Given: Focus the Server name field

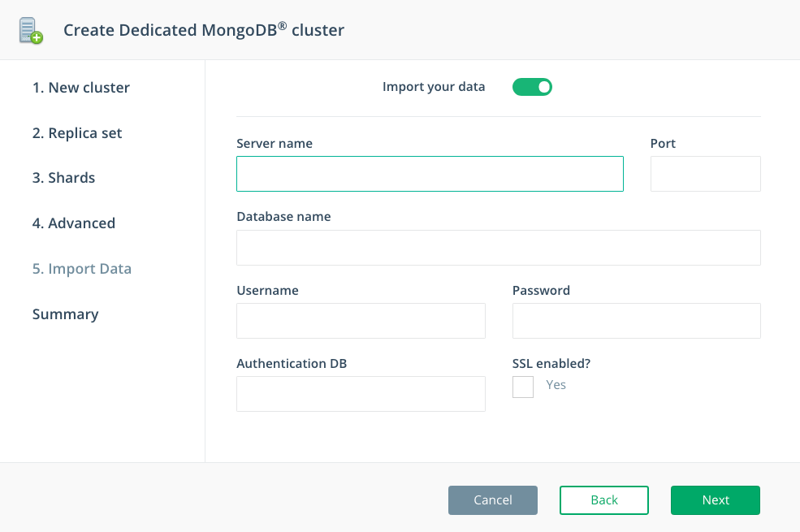Looking at the screenshot, I should point(430,174).
